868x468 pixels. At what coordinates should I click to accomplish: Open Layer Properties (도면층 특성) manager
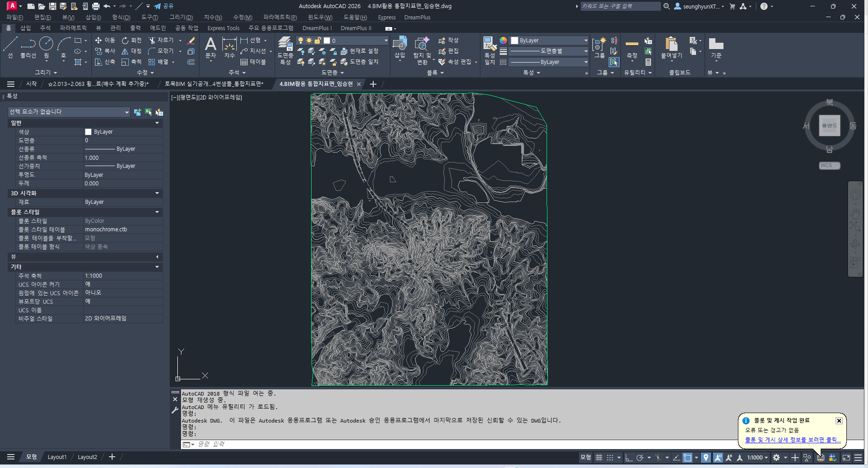point(285,50)
